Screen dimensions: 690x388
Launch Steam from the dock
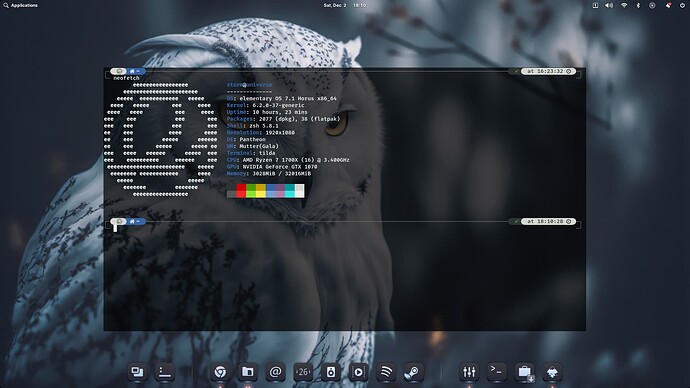[x=414, y=372]
